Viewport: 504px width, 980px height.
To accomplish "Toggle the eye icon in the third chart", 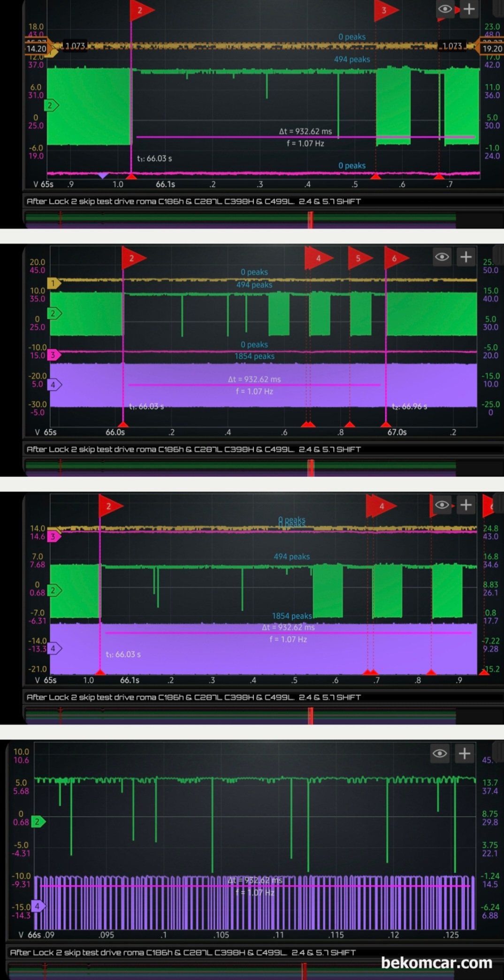I will (x=442, y=505).
